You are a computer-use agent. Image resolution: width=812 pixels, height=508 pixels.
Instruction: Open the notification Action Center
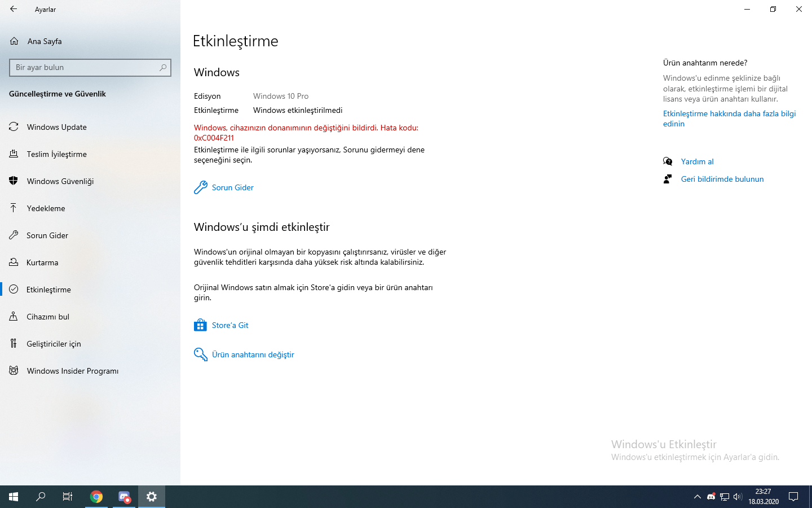coord(793,497)
